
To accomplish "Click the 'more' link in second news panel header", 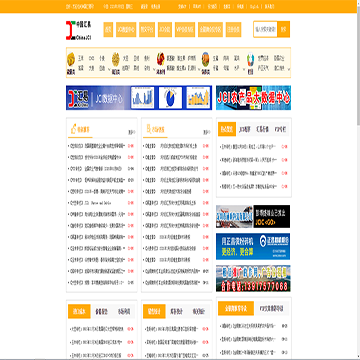I will click(x=207, y=132).
